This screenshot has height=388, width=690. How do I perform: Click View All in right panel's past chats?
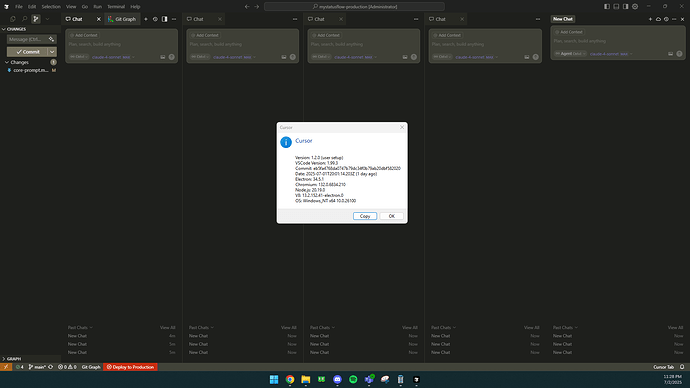point(675,327)
